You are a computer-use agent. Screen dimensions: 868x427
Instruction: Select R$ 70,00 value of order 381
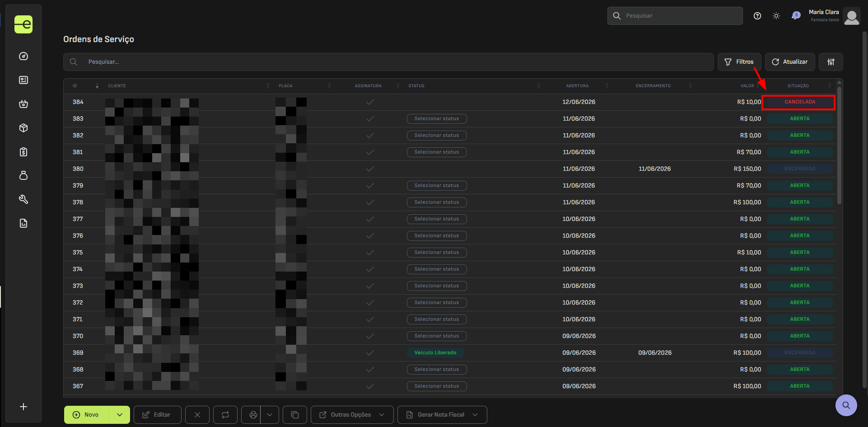click(749, 152)
